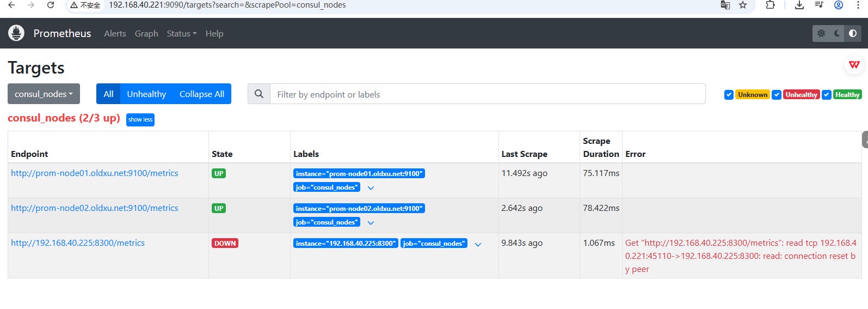Screen dimensions: 868x309
Task: Focus the filter by endpoint field
Action: (x=487, y=94)
